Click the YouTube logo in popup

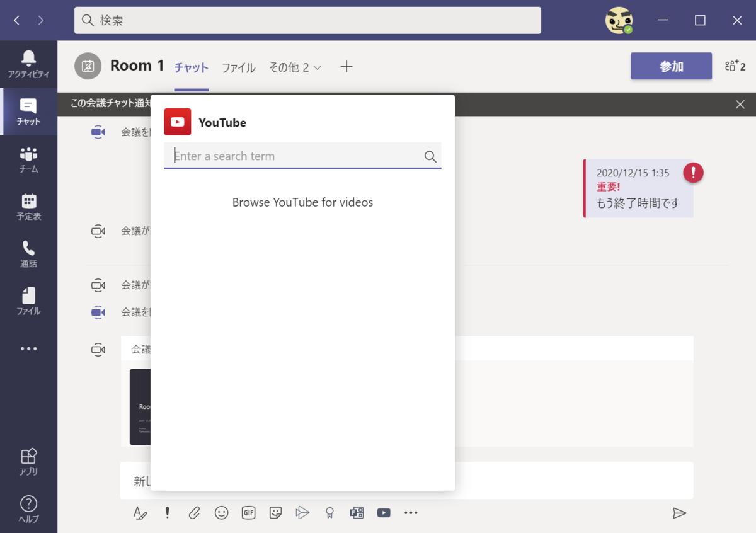coord(178,122)
